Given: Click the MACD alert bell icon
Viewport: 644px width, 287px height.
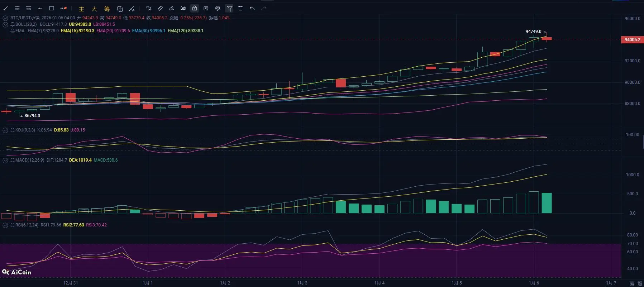Looking at the screenshot, I should [13, 160].
